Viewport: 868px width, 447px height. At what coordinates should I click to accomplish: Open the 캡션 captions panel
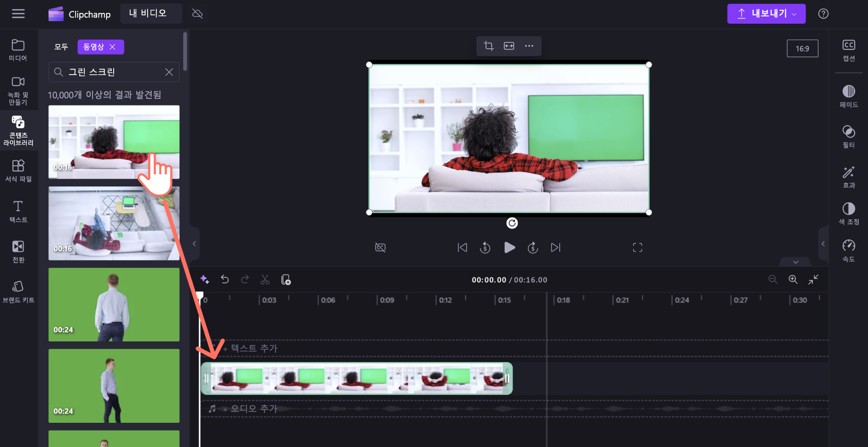pyautogui.click(x=848, y=50)
